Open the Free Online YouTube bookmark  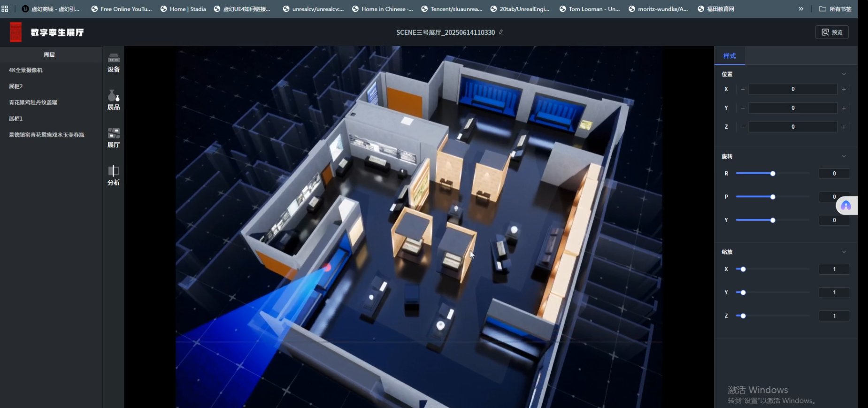click(x=122, y=9)
